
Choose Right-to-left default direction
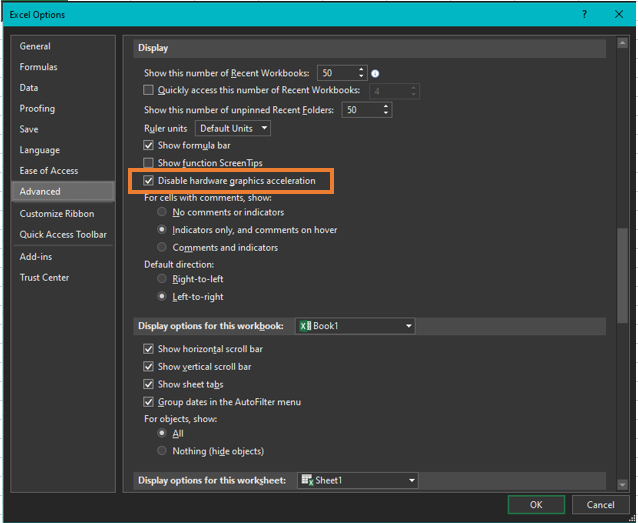[x=162, y=279]
